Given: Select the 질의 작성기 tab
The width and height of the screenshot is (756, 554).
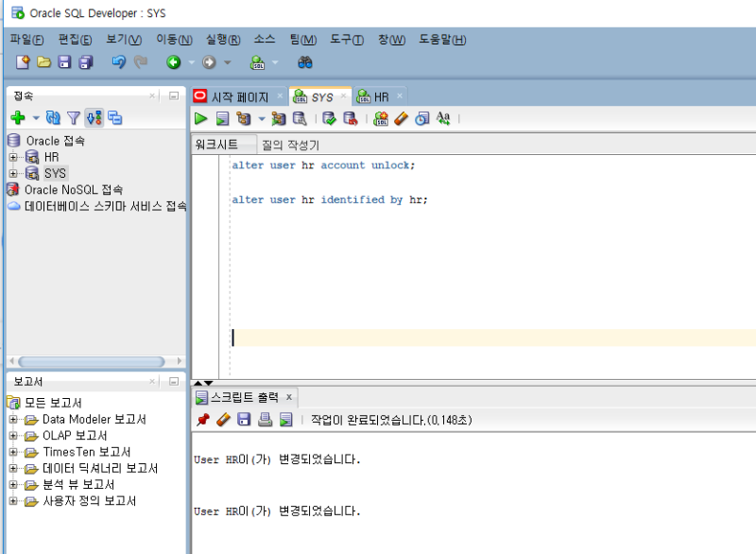Looking at the screenshot, I should [x=290, y=145].
